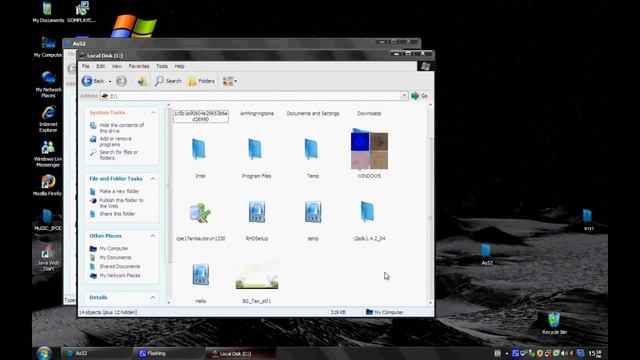Image resolution: width=640 pixels, height=360 pixels.
Task: Open Internet Explorer desktop icon
Action: click(48, 119)
